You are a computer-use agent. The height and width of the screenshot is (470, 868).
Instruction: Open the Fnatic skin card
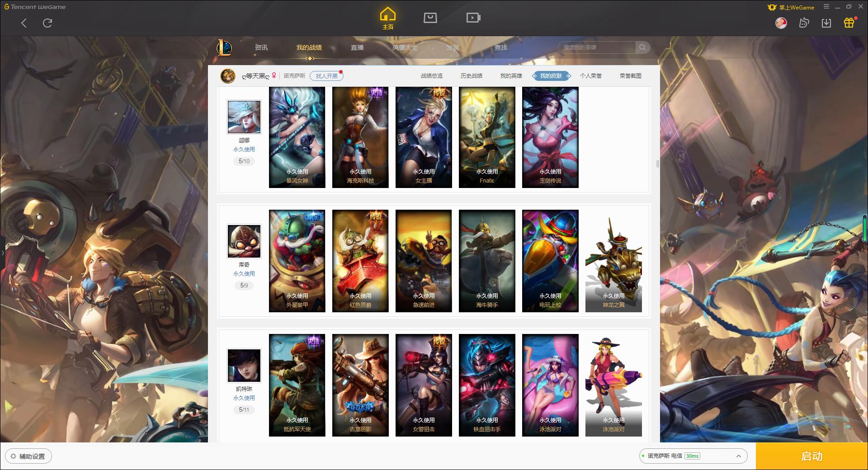[x=487, y=137]
